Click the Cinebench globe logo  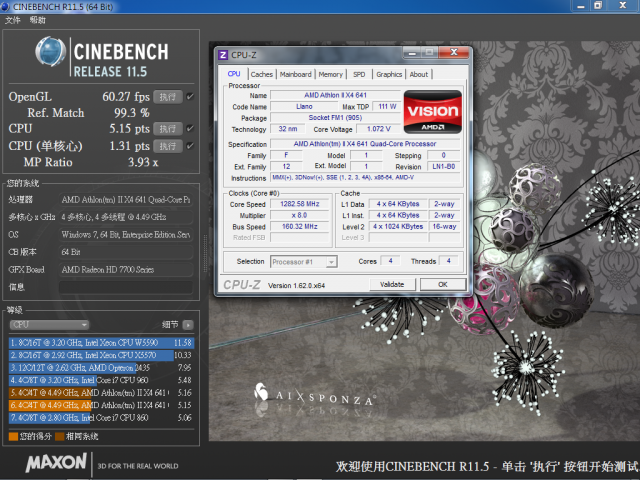coord(51,52)
